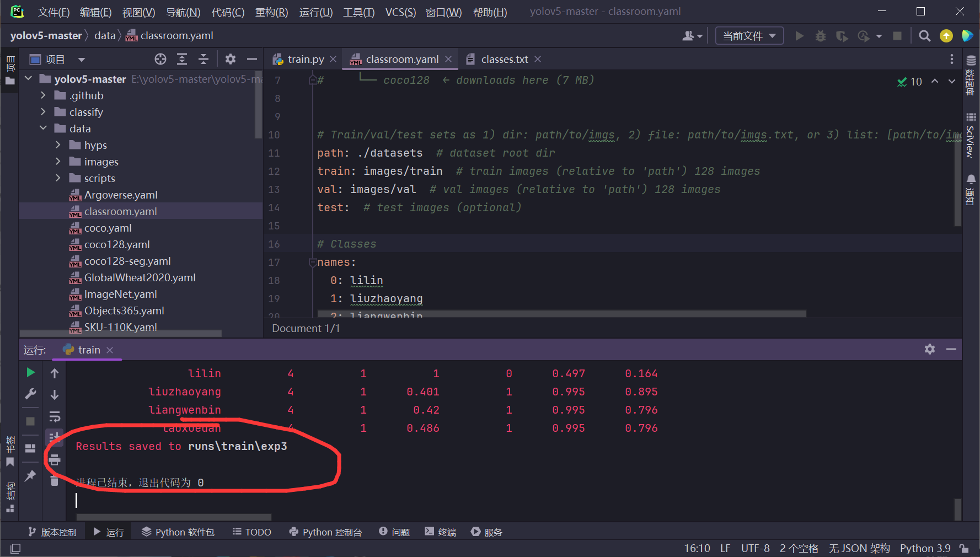980x557 pixels.
Task: Pin the run tab with pin icon
Action: 30,475
